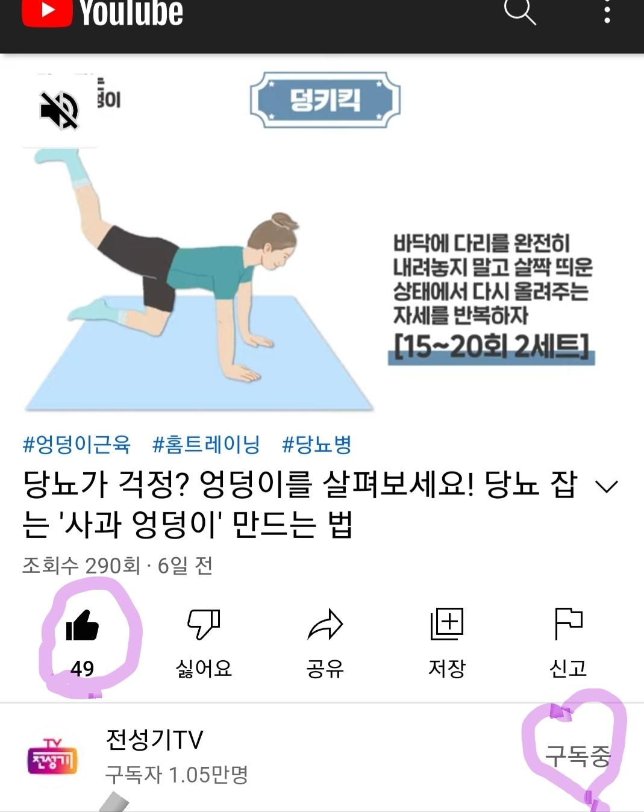The height and width of the screenshot is (812, 644).
Task: Save the video to a playlist
Action: (447, 623)
